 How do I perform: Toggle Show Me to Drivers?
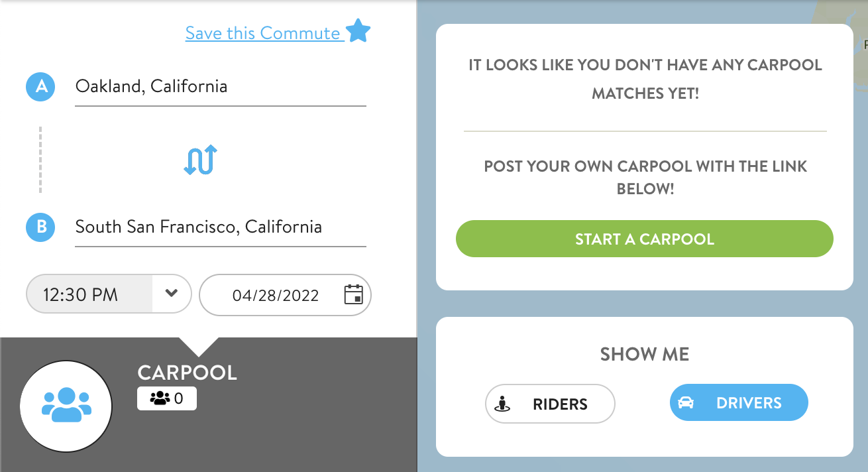739,402
